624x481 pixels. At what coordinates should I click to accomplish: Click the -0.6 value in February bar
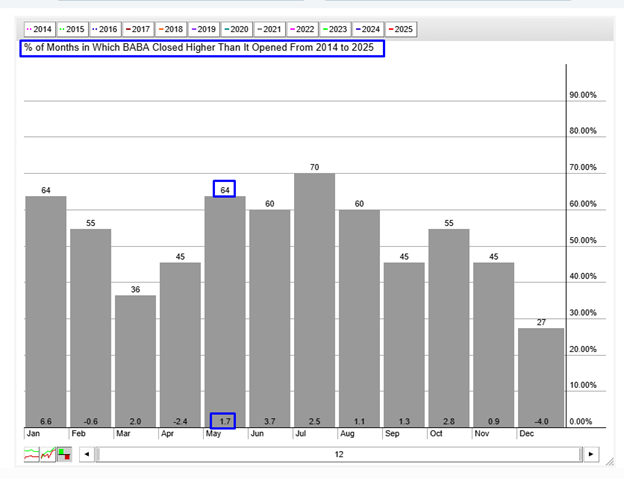click(91, 421)
